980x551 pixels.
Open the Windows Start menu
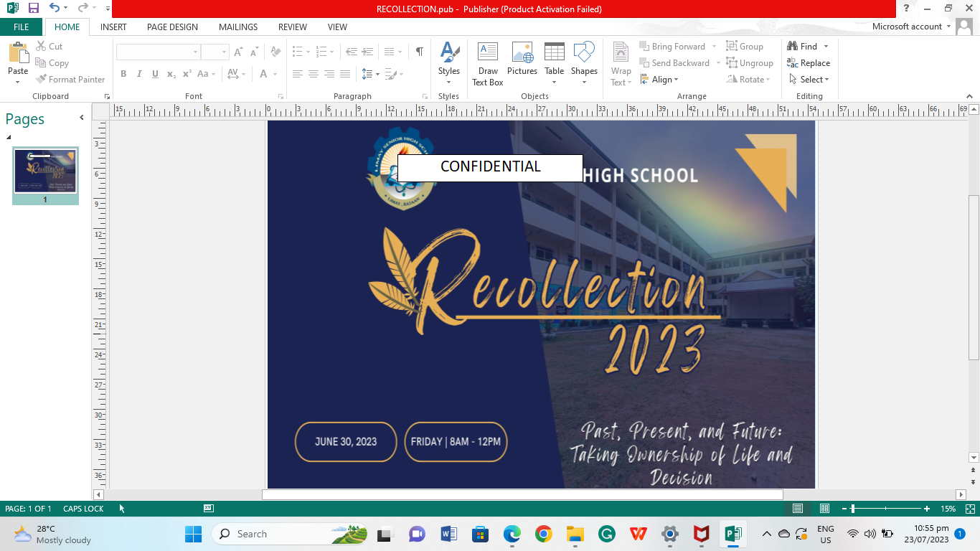(x=193, y=534)
